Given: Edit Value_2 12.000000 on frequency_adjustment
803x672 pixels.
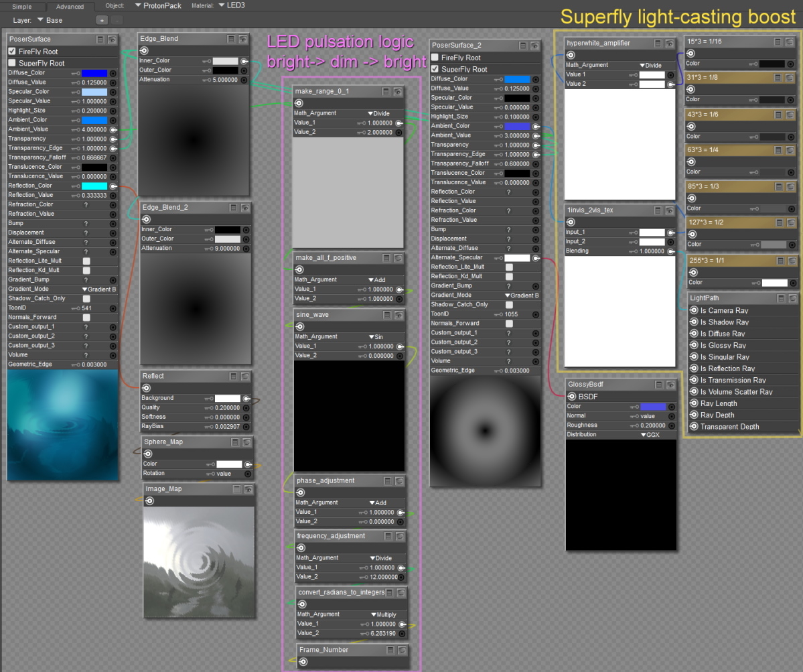Looking at the screenshot, I should click(x=384, y=578).
